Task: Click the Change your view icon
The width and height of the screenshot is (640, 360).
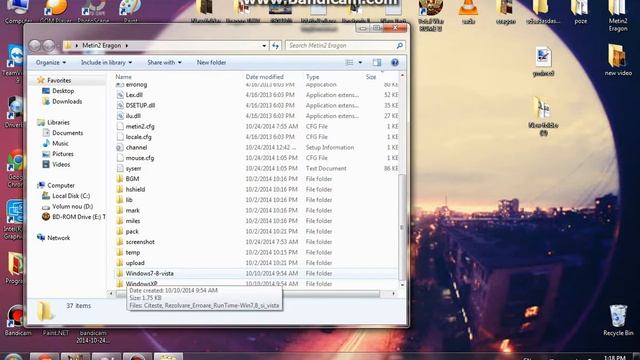Action: click(349, 62)
